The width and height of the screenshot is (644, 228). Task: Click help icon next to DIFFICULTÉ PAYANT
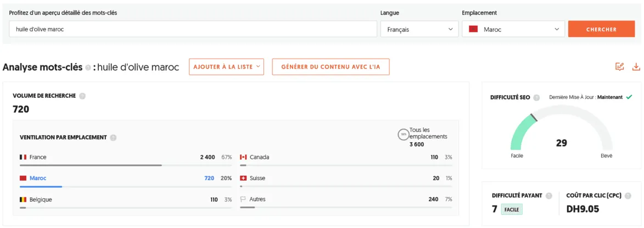tap(548, 196)
